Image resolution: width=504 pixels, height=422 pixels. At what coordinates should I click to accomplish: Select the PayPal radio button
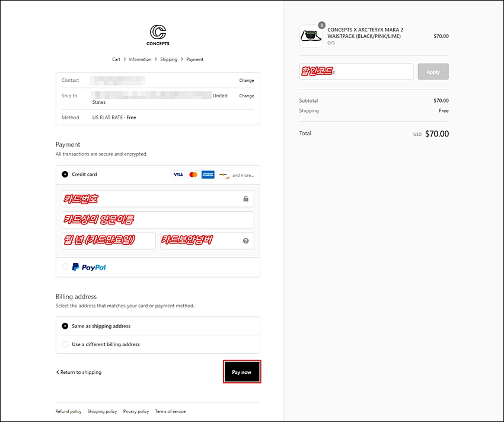[65, 266]
